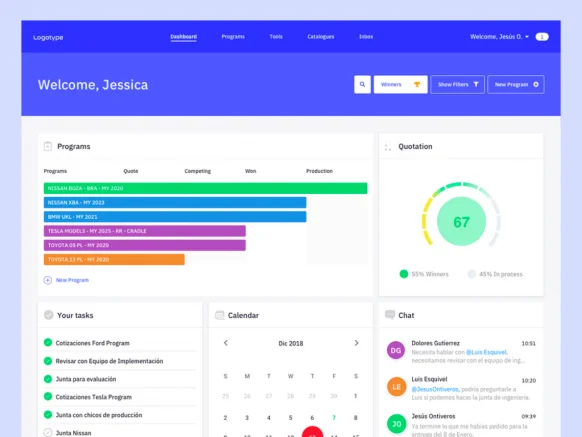
Task: Uncheck Junta para evaluación task
Action: (48, 379)
